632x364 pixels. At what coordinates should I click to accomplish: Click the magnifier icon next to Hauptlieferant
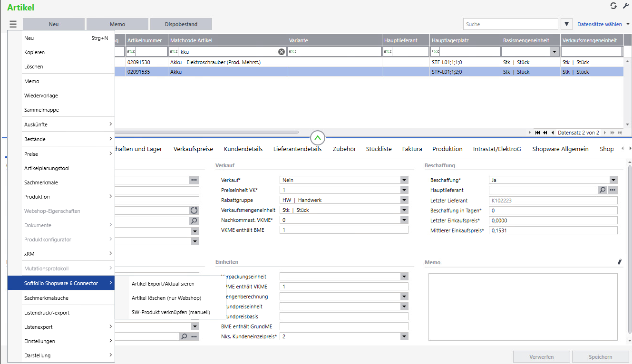pyautogui.click(x=603, y=190)
